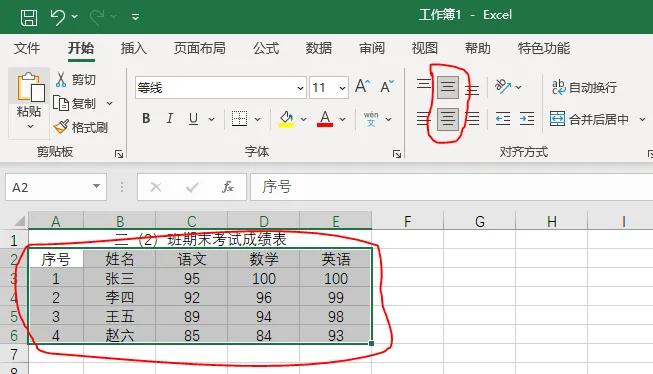Image resolution: width=653 pixels, height=374 pixels.
Task: Click the 粘贴 paste clipboard icon
Action: [30, 87]
